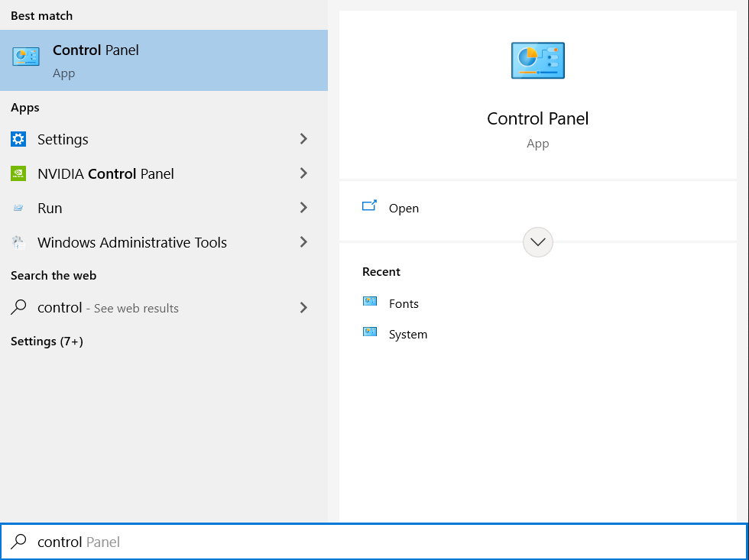Image resolution: width=749 pixels, height=560 pixels.
Task: Click the Recent heading in preview pane
Action: [381, 272]
